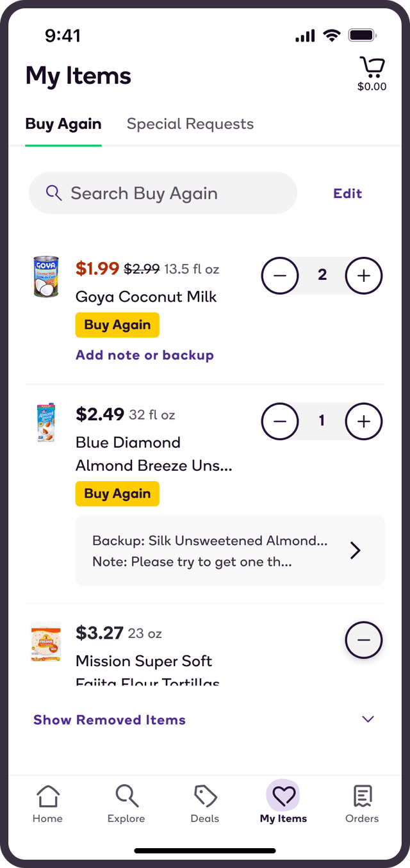The height and width of the screenshot is (868, 410).
Task: Tap Add note or backup for Goya
Action: click(x=144, y=355)
